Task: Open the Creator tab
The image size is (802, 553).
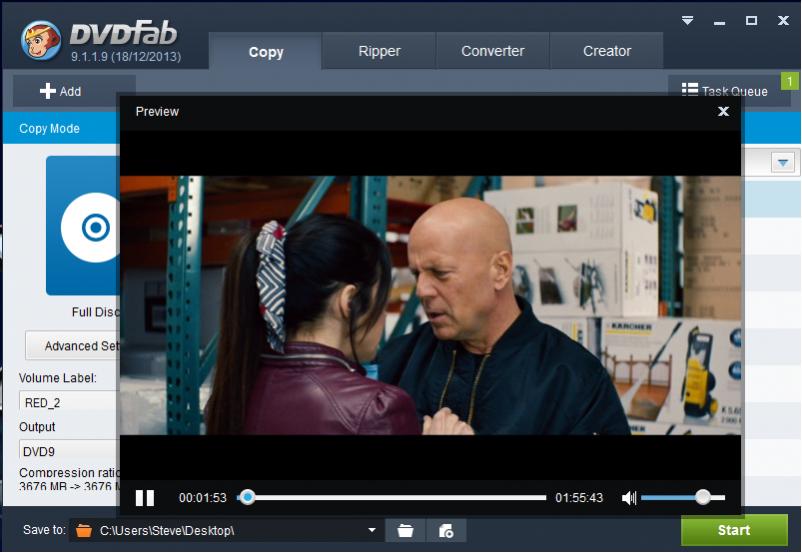Action: coord(607,51)
